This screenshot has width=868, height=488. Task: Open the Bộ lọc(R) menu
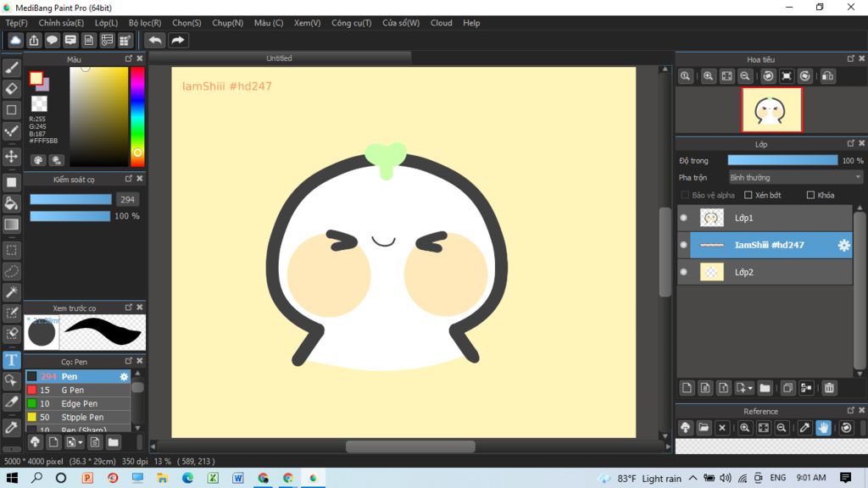tap(145, 23)
